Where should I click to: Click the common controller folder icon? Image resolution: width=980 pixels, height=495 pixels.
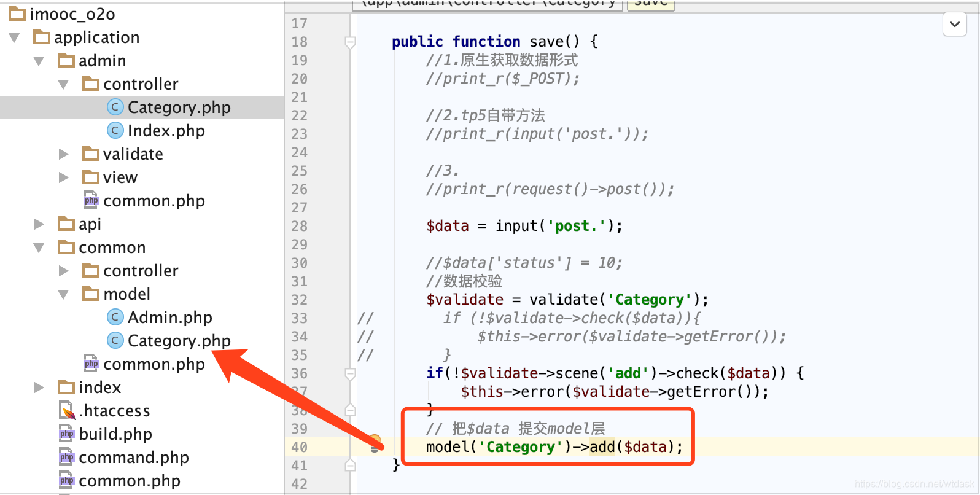(91, 270)
